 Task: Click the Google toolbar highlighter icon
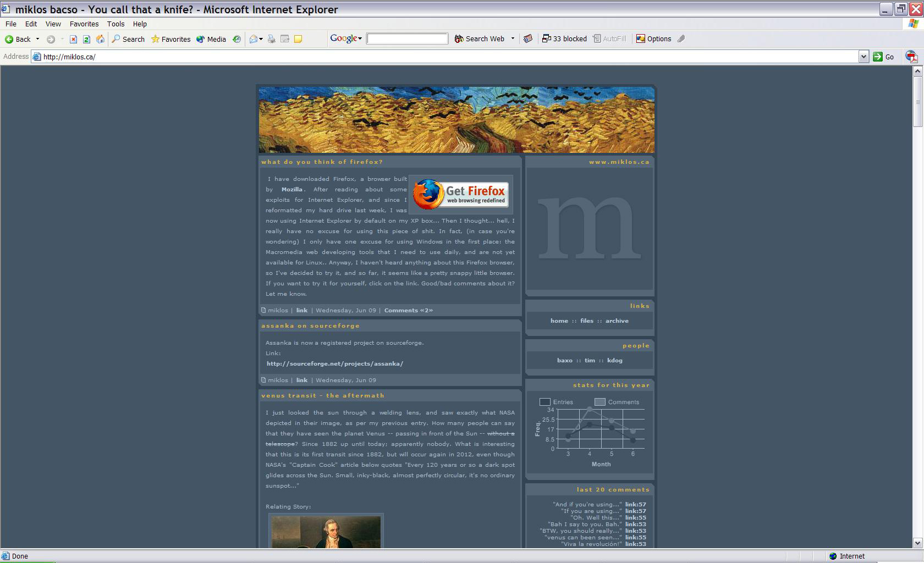681,39
